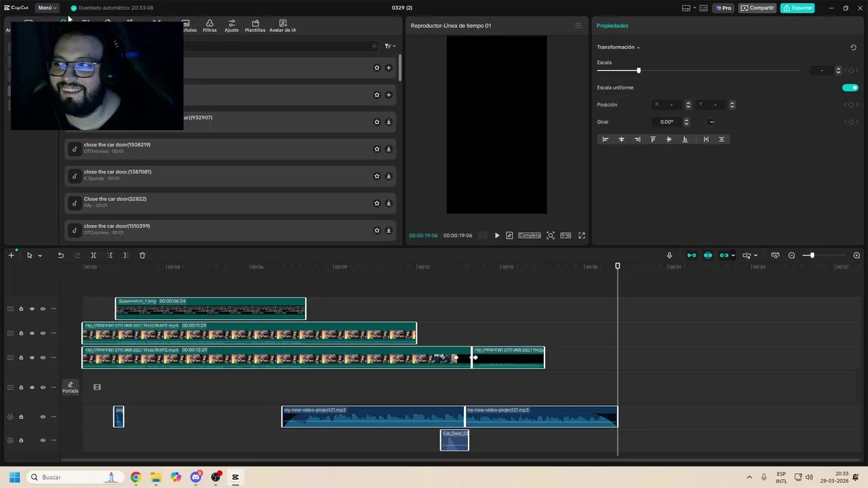The width and height of the screenshot is (868, 488).
Task: Click the Pro upgrade button
Action: coord(724,8)
